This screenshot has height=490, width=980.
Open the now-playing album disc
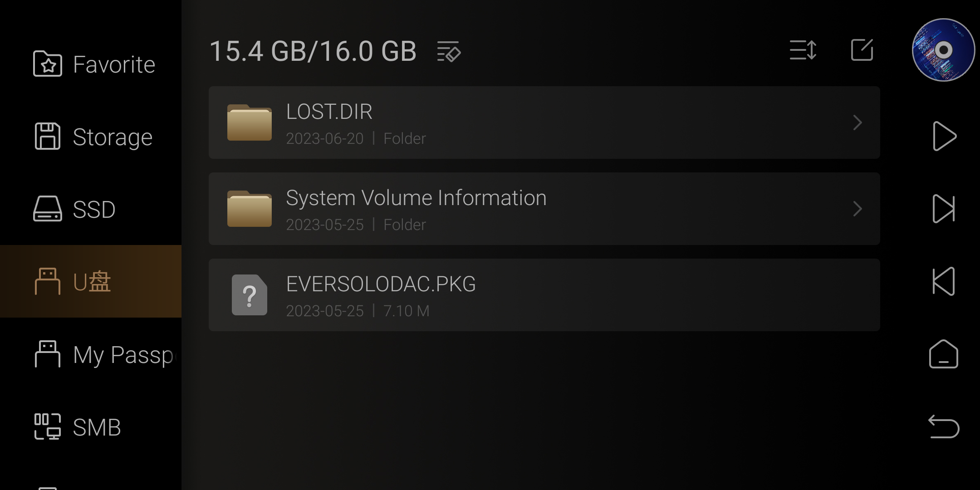pyautogui.click(x=944, y=50)
